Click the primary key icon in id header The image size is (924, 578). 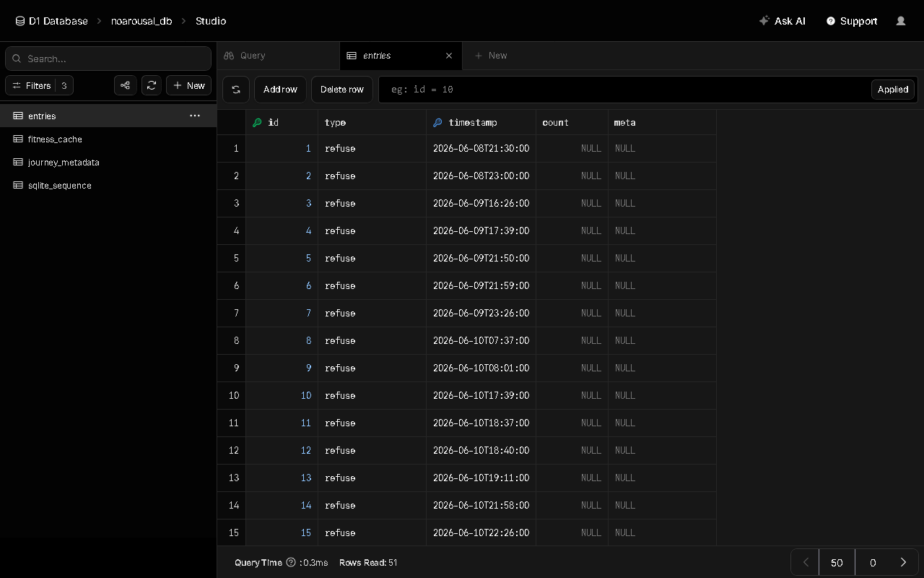(257, 123)
